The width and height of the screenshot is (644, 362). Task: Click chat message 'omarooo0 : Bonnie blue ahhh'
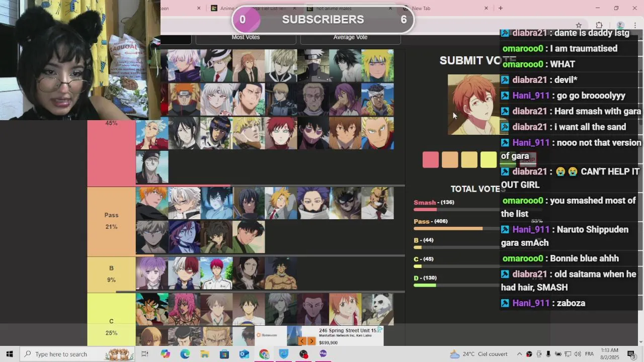click(560, 258)
